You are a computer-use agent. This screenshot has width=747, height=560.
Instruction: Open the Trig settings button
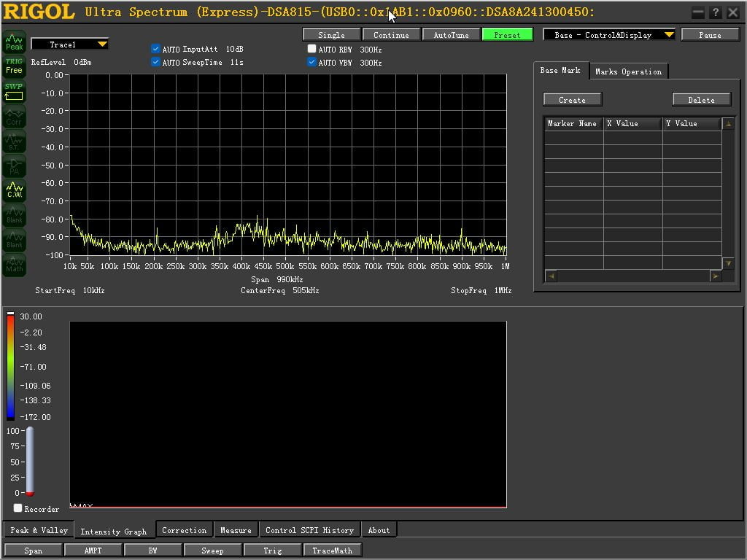tap(273, 550)
